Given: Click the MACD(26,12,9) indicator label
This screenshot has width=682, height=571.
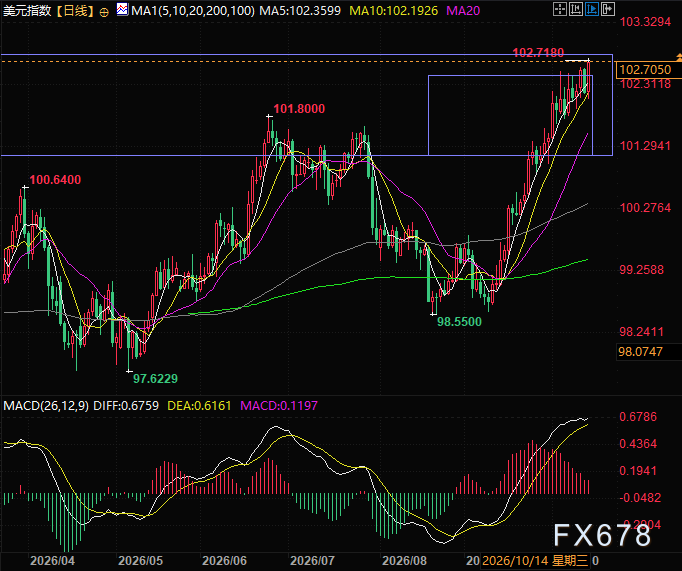Looking at the screenshot, I should [46, 406].
